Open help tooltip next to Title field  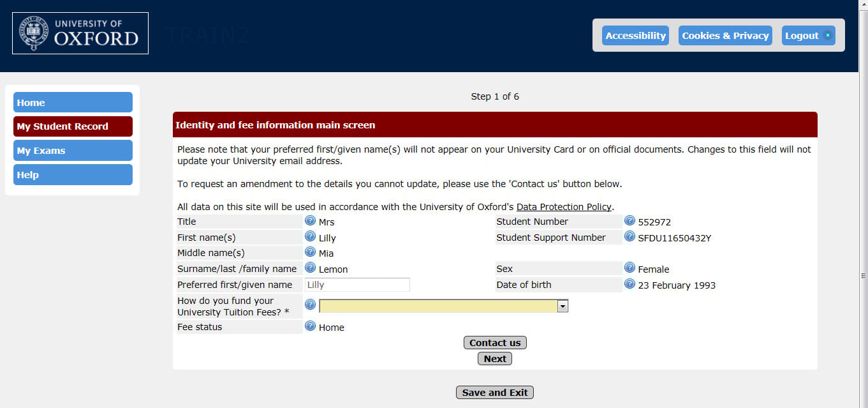(x=311, y=220)
